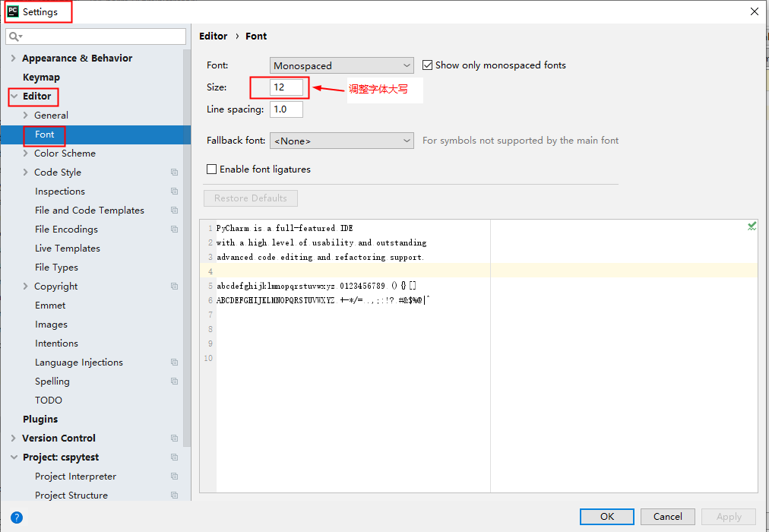Click the settings tree vertical scrollbar
769x532 pixels.
188,248
